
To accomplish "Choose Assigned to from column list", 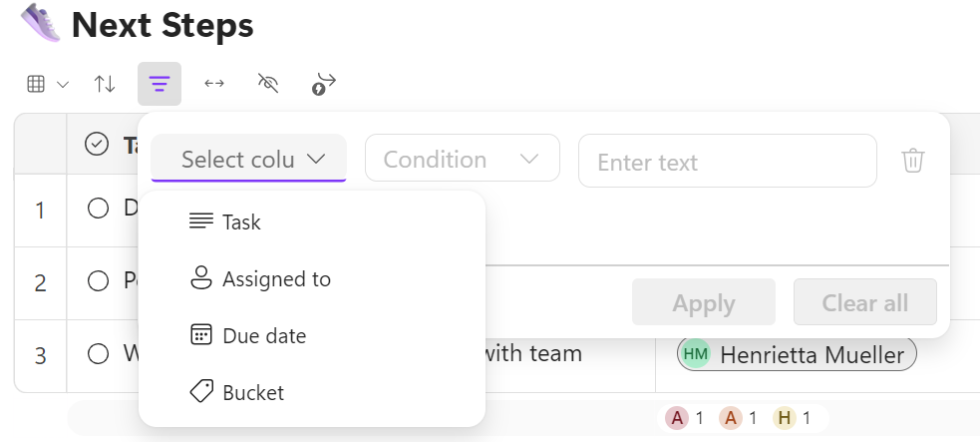I will coord(276,279).
